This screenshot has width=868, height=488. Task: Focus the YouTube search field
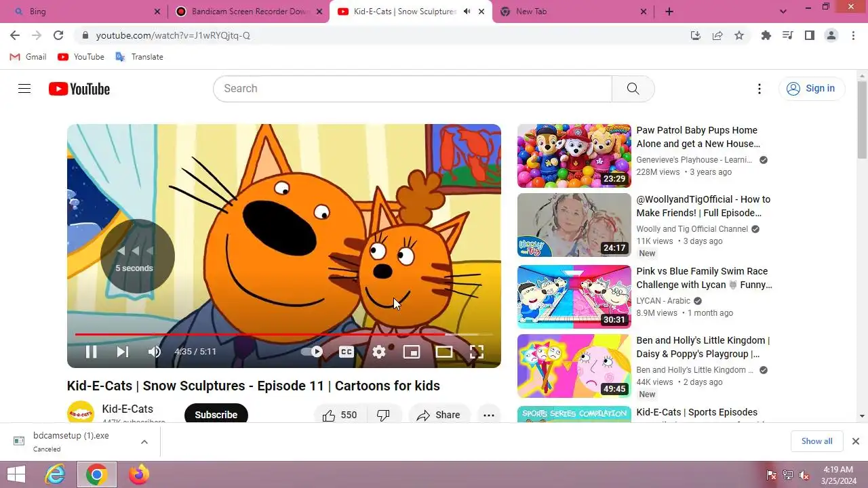tap(412, 89)
